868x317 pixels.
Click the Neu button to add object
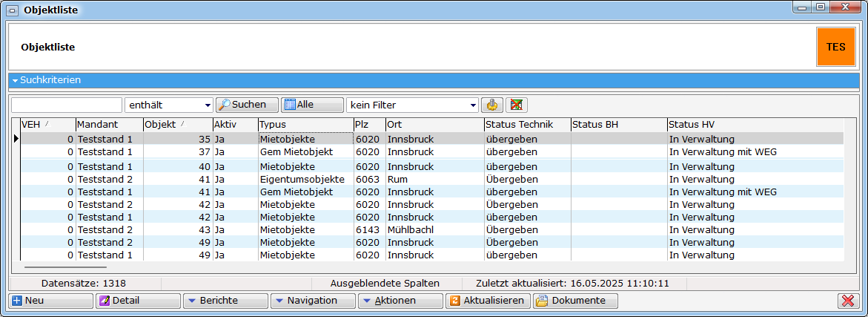[50, 301]
